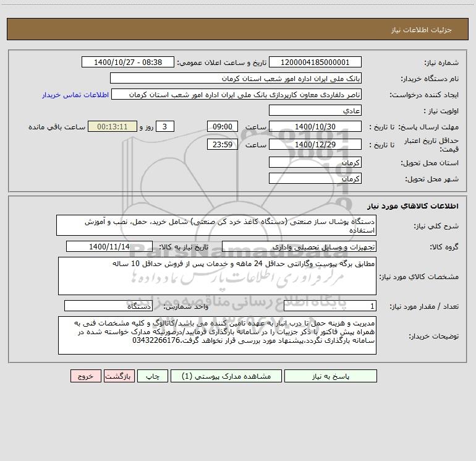The image size is (476, 461).
Task: Click the شهر محل تحویل label
Action: click(431, 179)
